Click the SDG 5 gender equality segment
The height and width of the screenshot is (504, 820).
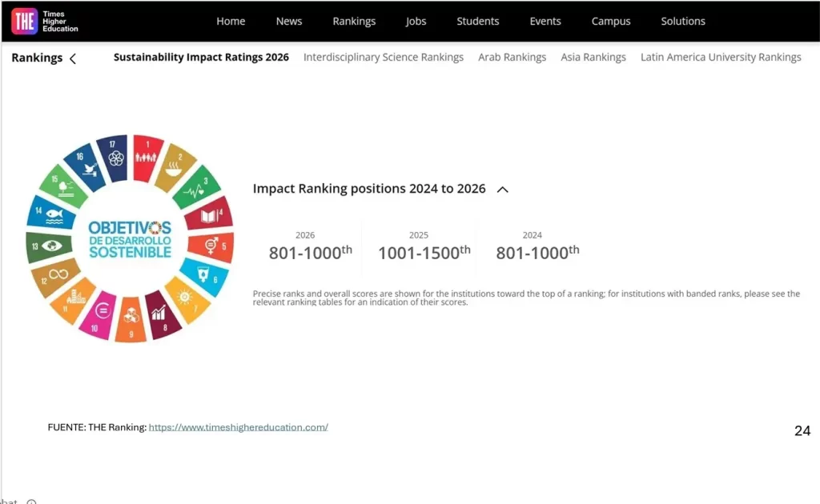[x=212, y=246]
